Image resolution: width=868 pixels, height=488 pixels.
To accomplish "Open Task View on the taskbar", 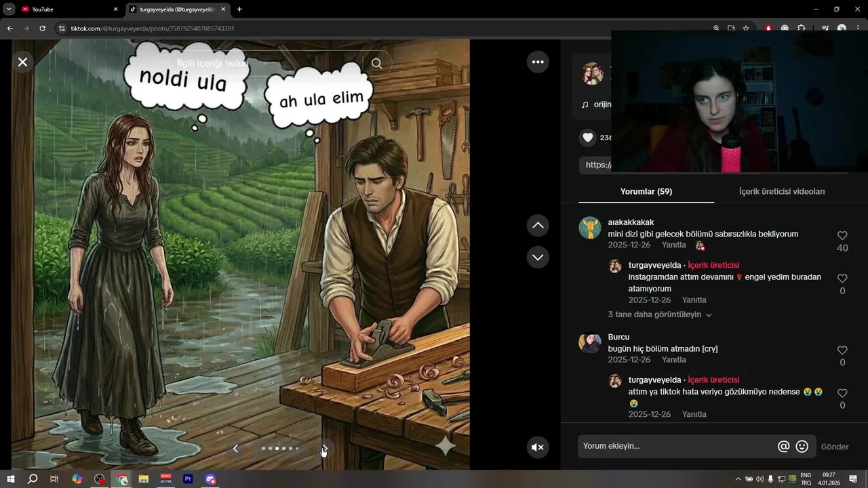I will (54, 479).
